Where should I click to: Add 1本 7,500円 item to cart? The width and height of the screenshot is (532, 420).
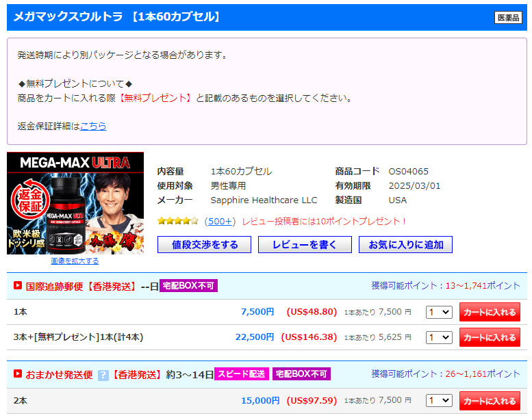pos(490,312)
